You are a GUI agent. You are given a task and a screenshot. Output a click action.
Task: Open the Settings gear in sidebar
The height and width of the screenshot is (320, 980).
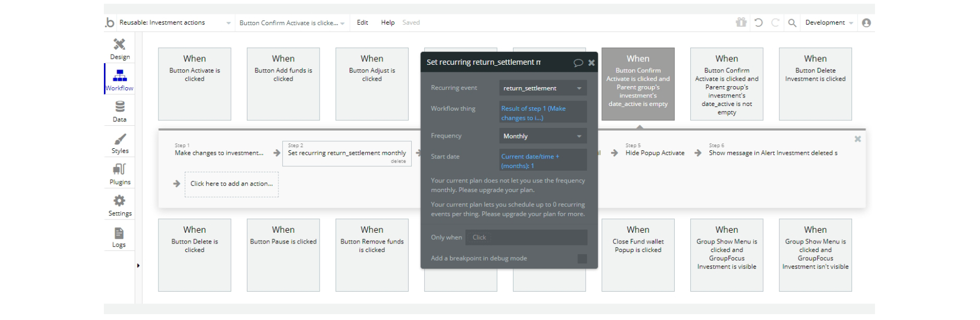click(x=119, y=205)
